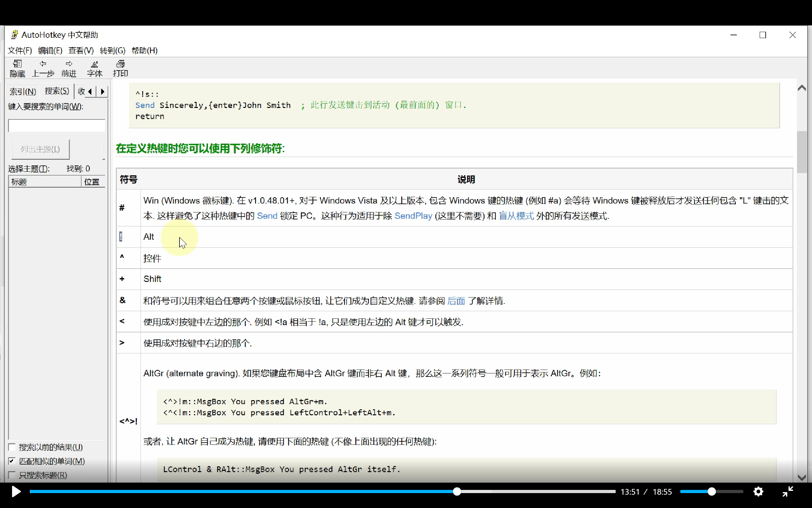
Task: Click the 说明 table header
Action: click(x=466, y=179)
